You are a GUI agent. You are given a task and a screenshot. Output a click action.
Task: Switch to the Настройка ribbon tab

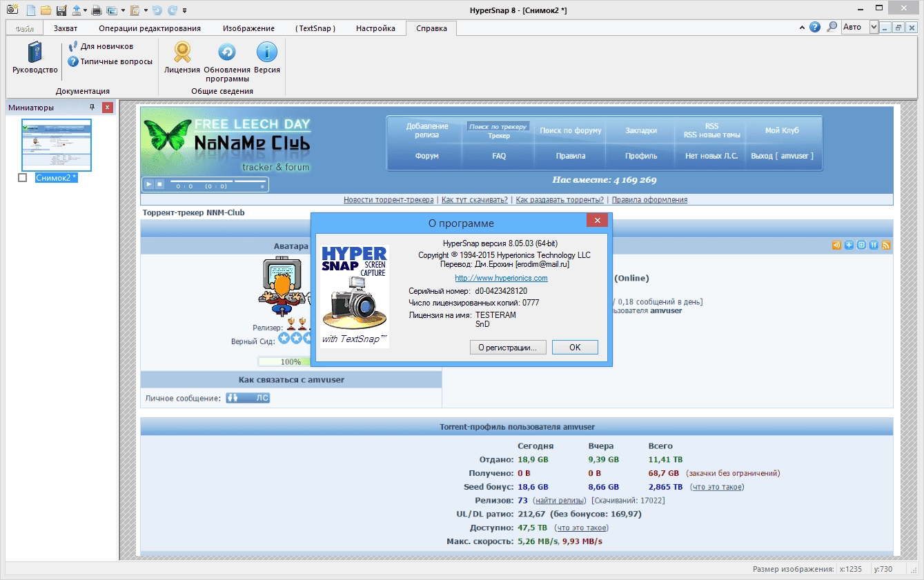375,28
